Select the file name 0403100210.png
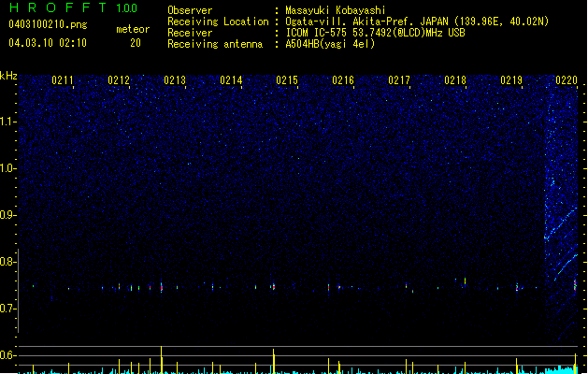The width and height of the screenshot is (588, 374). 48,24
